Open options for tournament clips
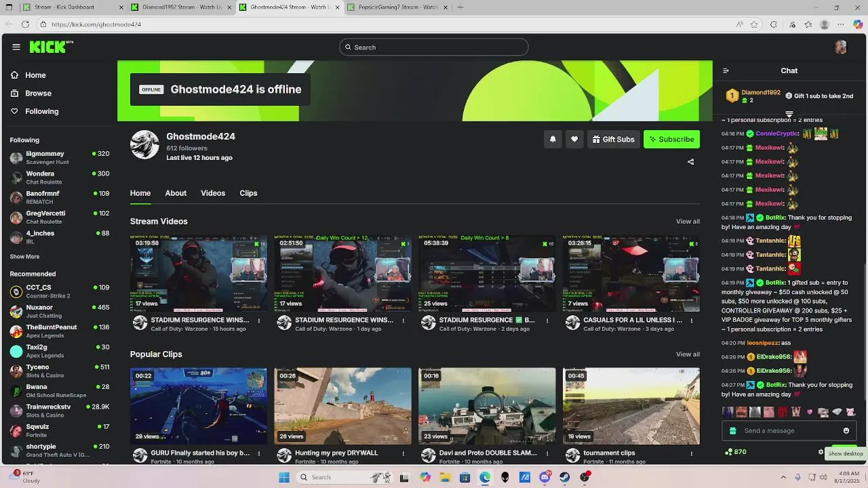Viewport: 868px width, 488px height. [692, 453]
